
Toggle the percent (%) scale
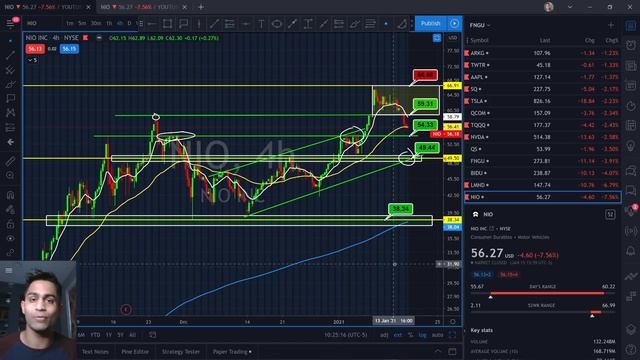coord(410,335)
